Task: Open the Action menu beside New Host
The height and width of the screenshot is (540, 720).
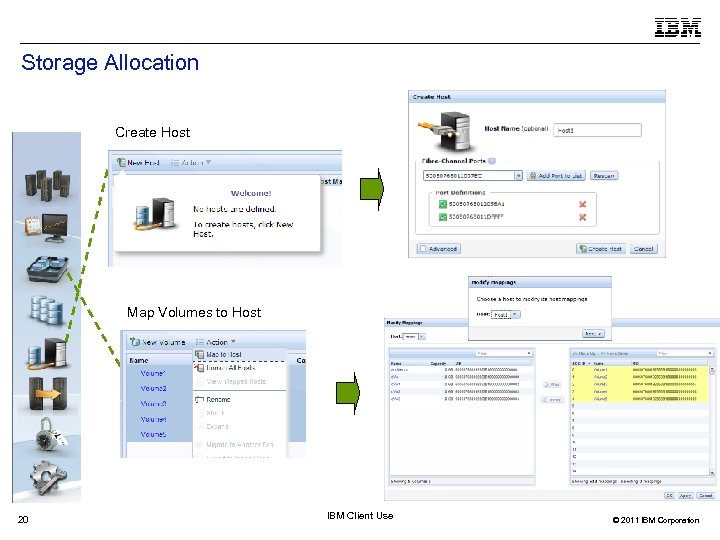Action: click(x=191, y=163)
